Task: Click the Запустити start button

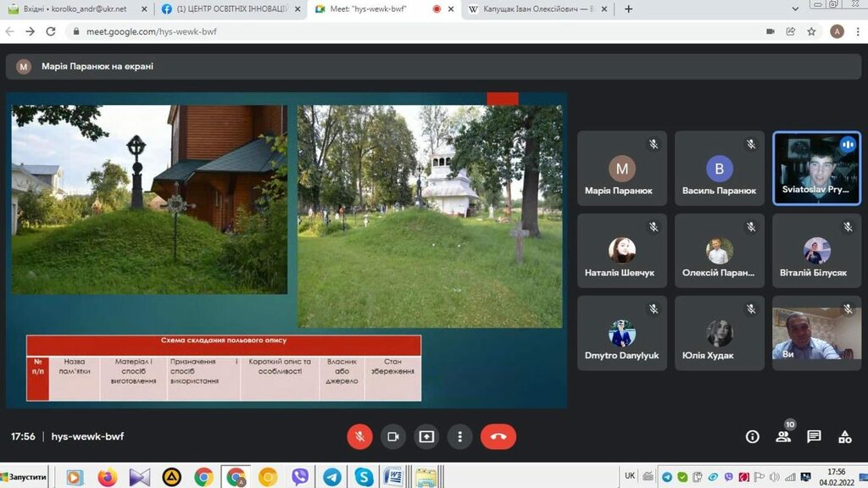Action: [x=25, y=477]
